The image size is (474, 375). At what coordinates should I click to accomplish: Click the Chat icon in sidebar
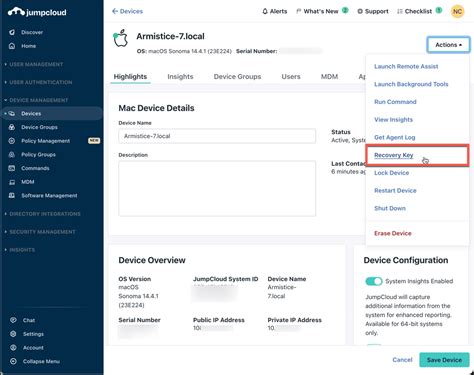pyautogui.click(x=13, y=320)
